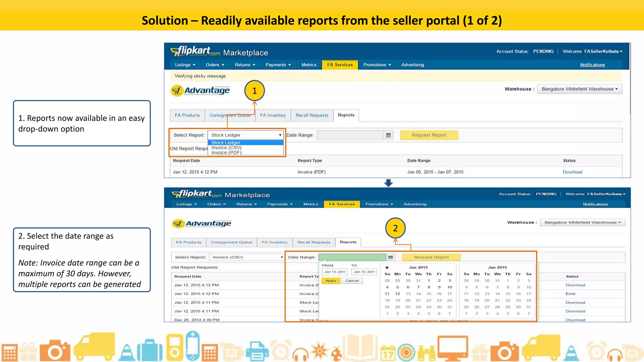This screenshot has width=644, height=362.
Task: Click the calendar icon in upper Date Range
Action: (388, 135)
